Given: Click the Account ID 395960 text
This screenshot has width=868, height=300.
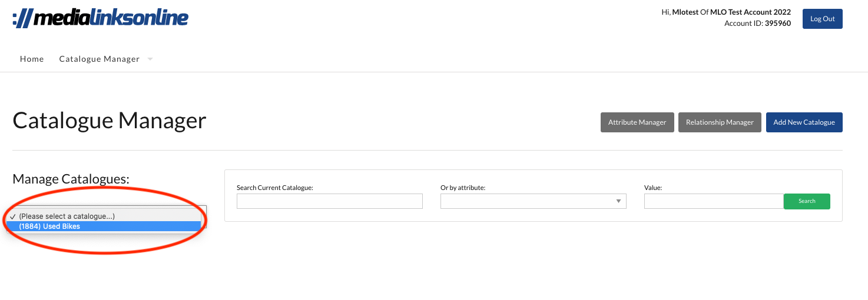Looking at the screenshot, I should (x=757, y=24).
